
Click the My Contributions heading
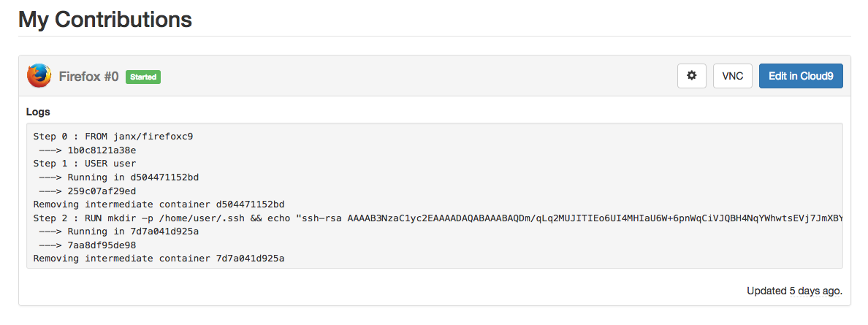click(x=105, y=20)
